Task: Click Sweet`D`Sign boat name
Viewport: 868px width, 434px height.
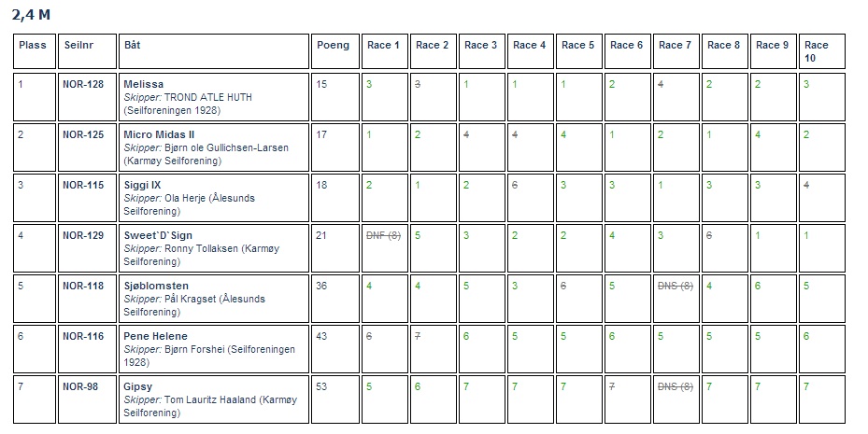Action: click(x=158, y=235)
